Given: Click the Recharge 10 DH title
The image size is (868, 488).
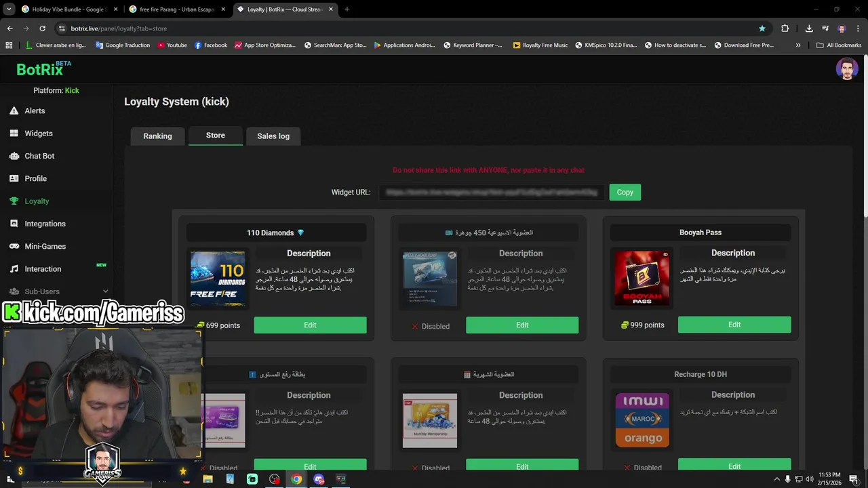Looking at the screenshot, I should click(701, 374).
